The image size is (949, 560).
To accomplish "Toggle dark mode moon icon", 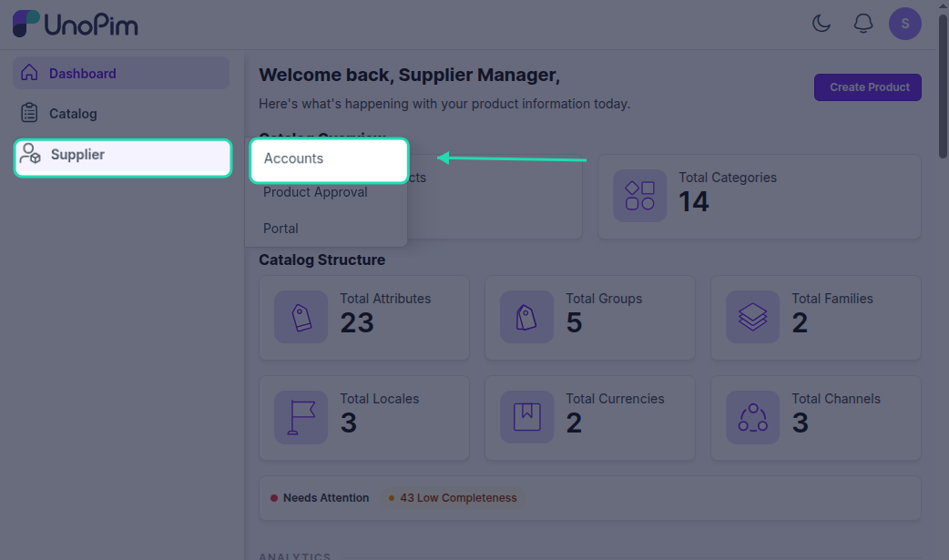I will 821,24.
